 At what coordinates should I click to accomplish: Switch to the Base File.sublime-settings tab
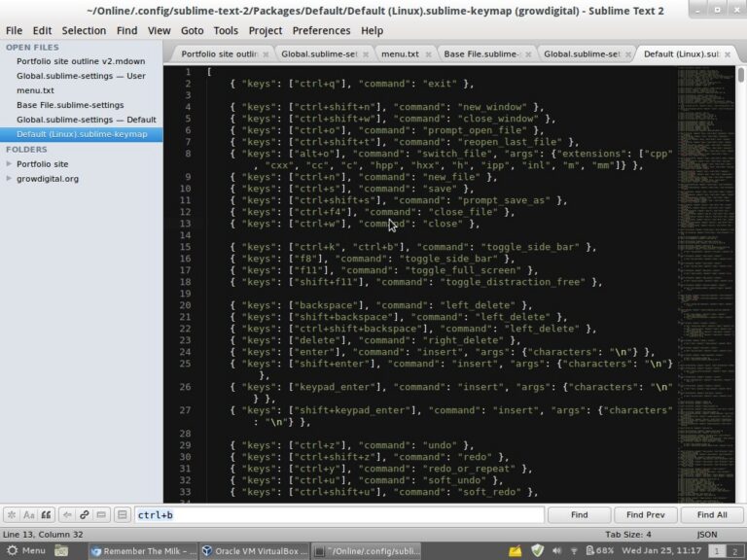[482, 54]
